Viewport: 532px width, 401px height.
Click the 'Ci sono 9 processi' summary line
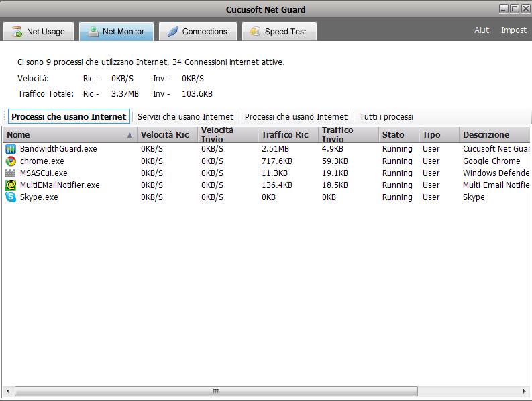pos(151,62)
